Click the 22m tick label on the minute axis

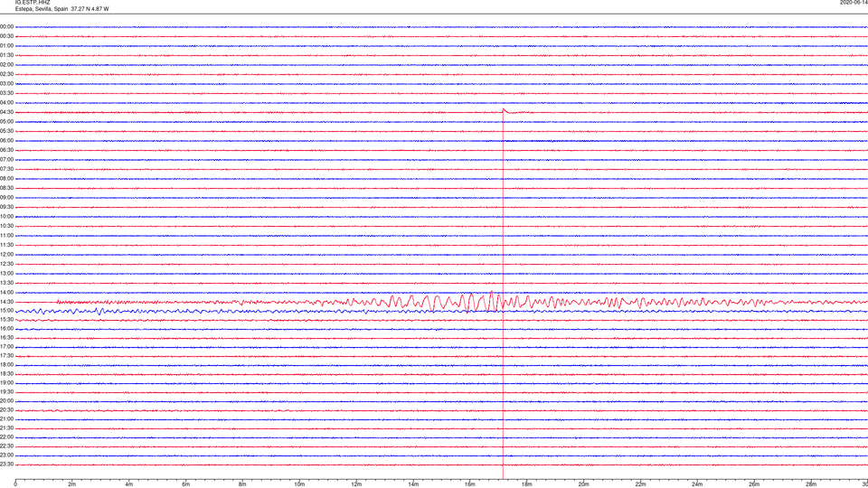coord(640,484)
